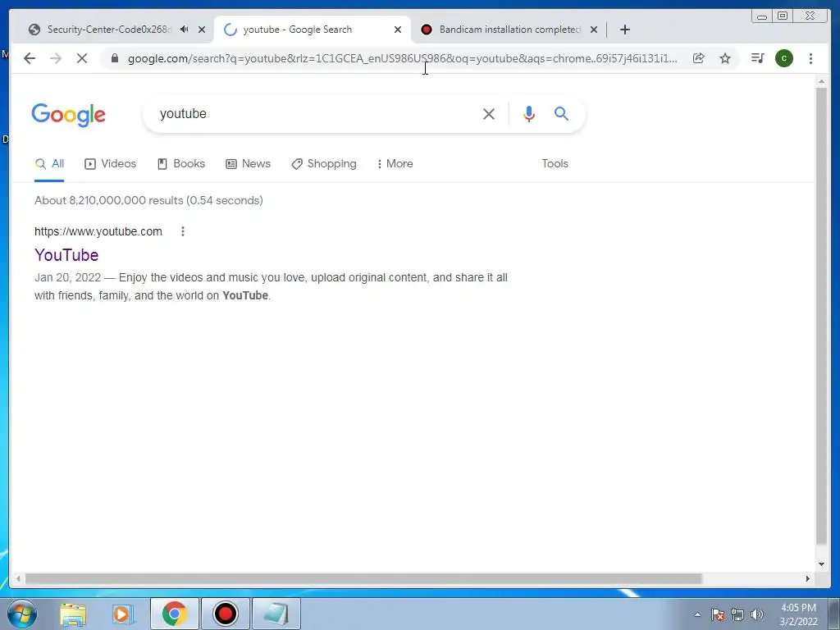Close the Security-Center-Code tab
The width and height of the screenshot is (840, 630).
pyautogui.click(x=202, y=30)
